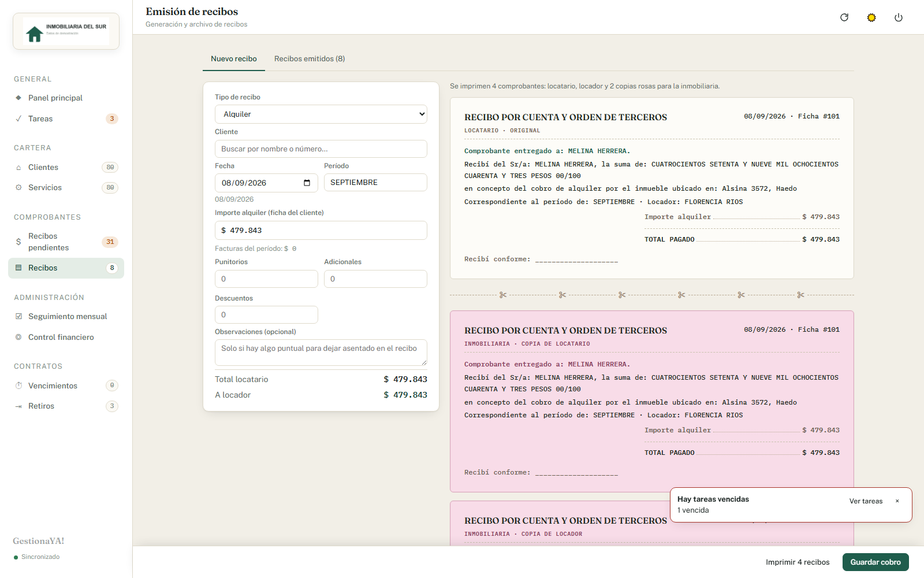Open the Tipo de recibo dropdown

(321, 114)
